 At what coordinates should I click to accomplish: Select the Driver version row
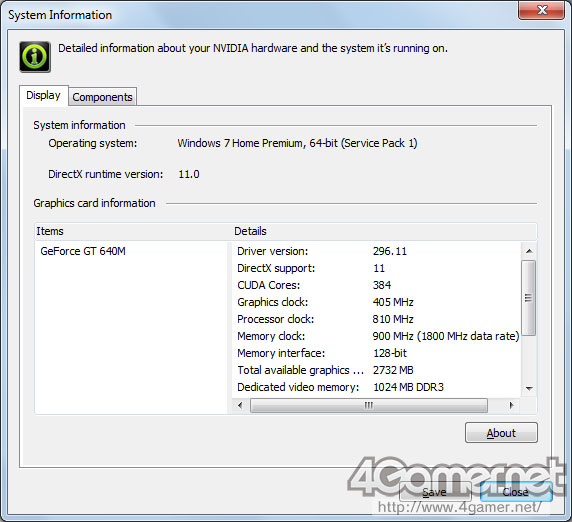[x=376, y=251]
